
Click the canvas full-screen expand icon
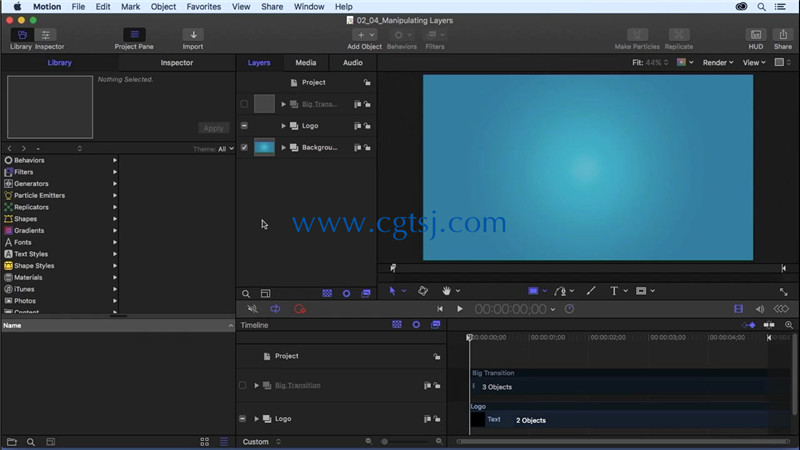pos(784,292)
